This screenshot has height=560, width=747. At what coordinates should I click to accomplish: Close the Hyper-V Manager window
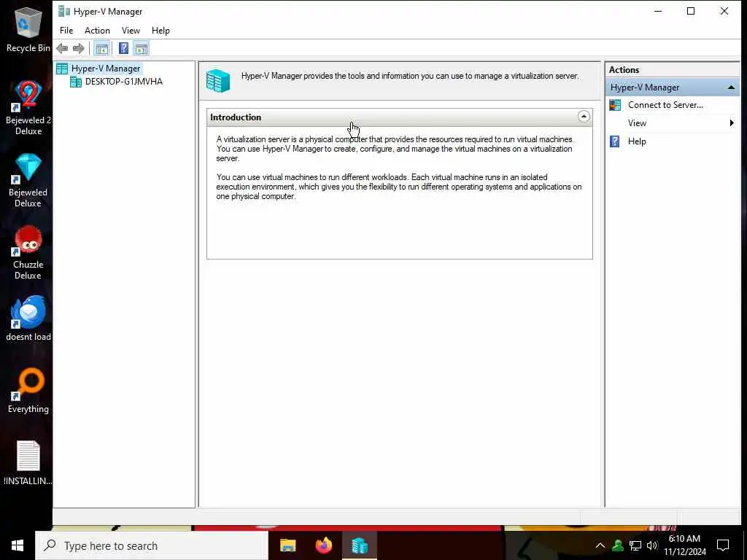pyautogui.click(x=724, y=11)
